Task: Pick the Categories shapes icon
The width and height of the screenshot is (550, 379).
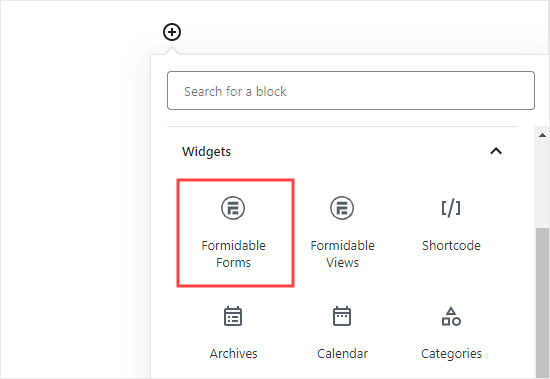Action: click(x=451, y=316)
